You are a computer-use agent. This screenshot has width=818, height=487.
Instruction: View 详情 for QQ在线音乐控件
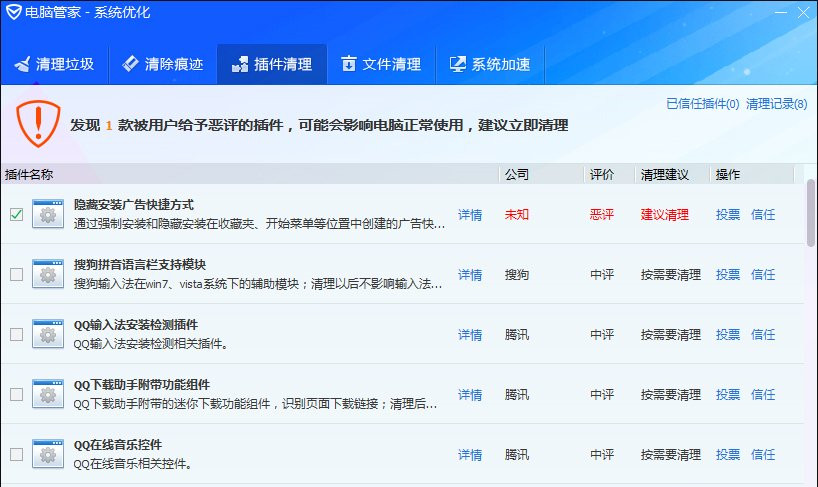click(470, 455)
